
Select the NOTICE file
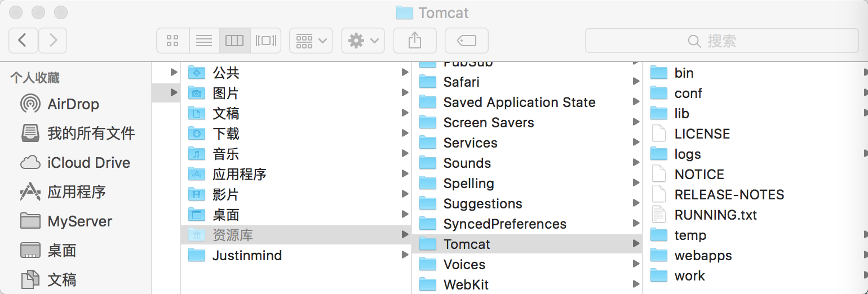pyautogui.click(x=755, y=174)
